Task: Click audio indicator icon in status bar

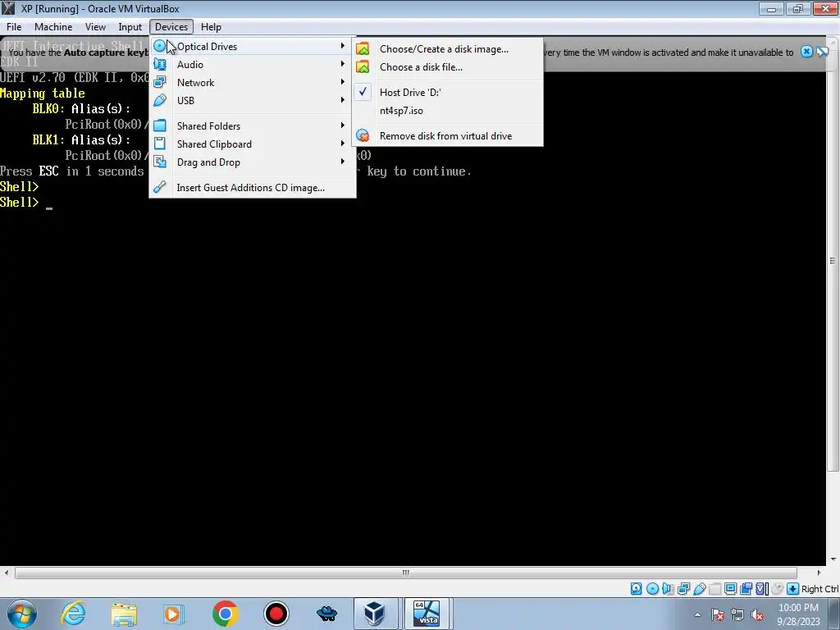Action: (x=668, y=589)
